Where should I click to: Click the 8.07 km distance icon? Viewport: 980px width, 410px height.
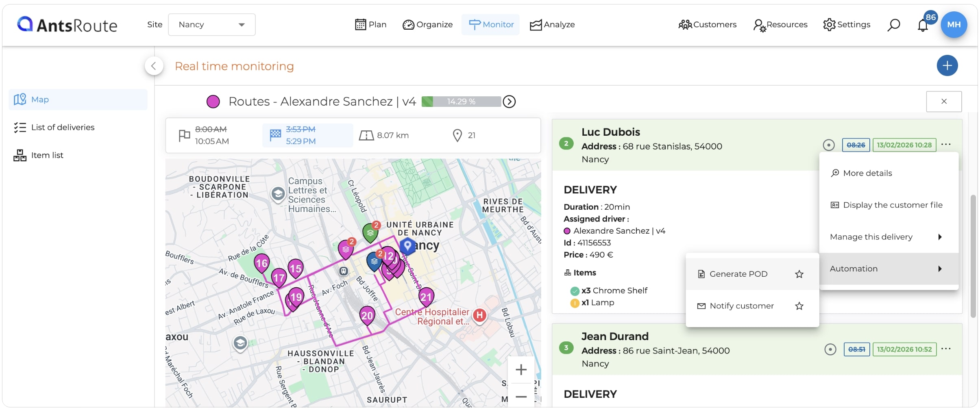(366, 135)
